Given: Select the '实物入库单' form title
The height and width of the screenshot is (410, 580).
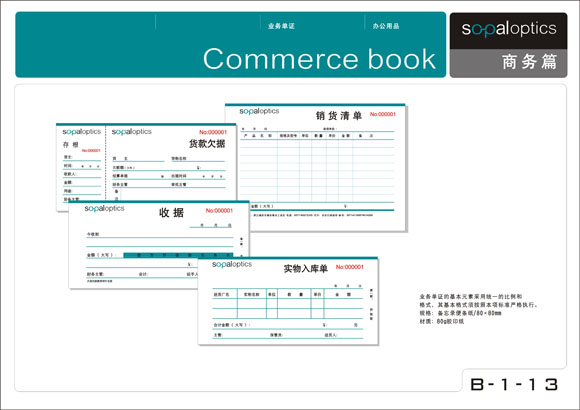Looking at the screenshot, I should pos(306,269).
